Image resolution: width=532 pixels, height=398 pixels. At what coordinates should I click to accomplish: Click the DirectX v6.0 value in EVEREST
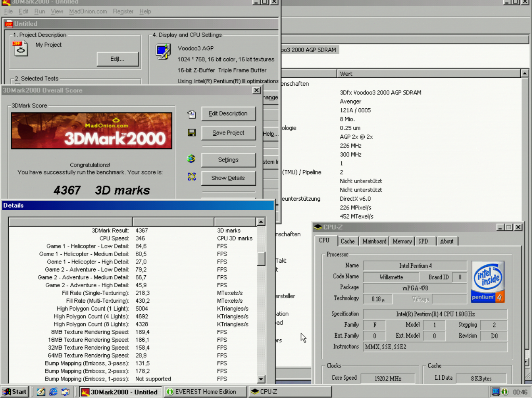coord(355,199)
